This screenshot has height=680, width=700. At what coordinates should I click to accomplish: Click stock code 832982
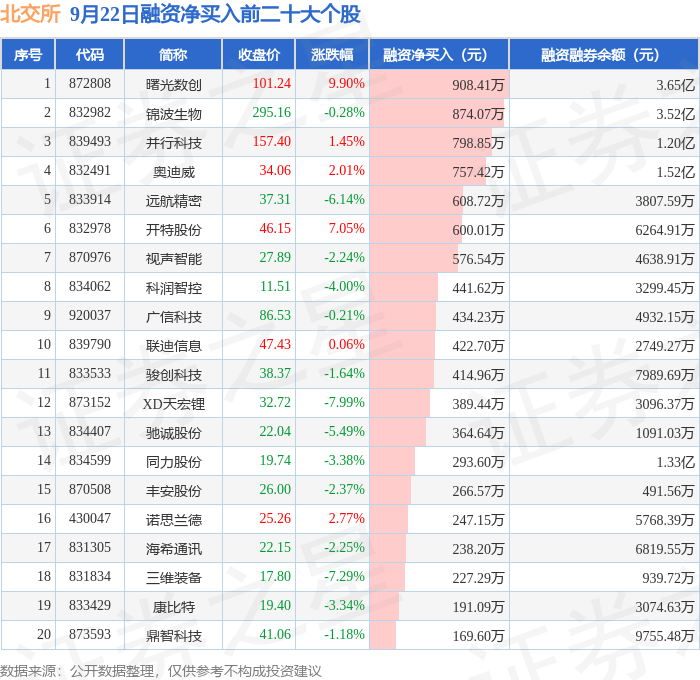click(x=90, y=114)
